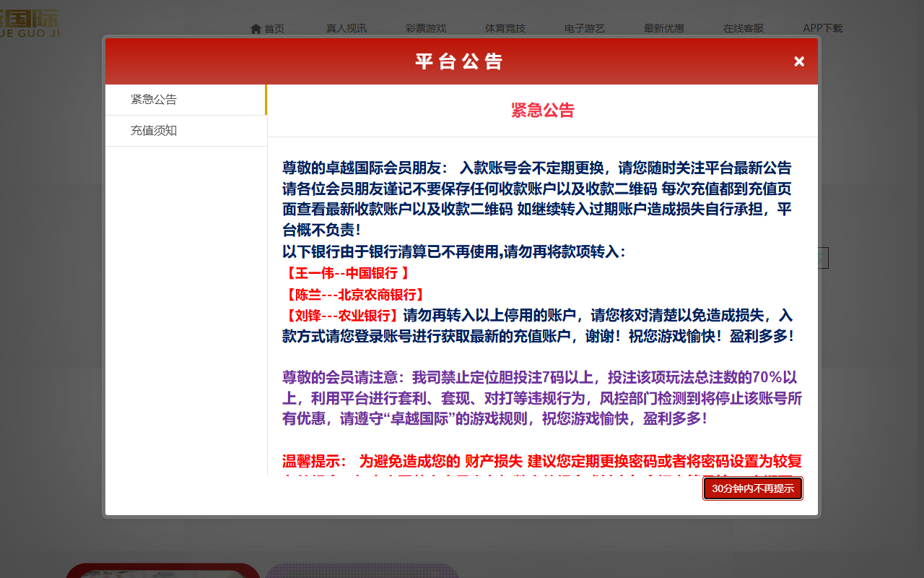The width and height of the screenshot is (924, 578).
Task: Click the 30分钟内不再提示 button
Action: point(753,488)
